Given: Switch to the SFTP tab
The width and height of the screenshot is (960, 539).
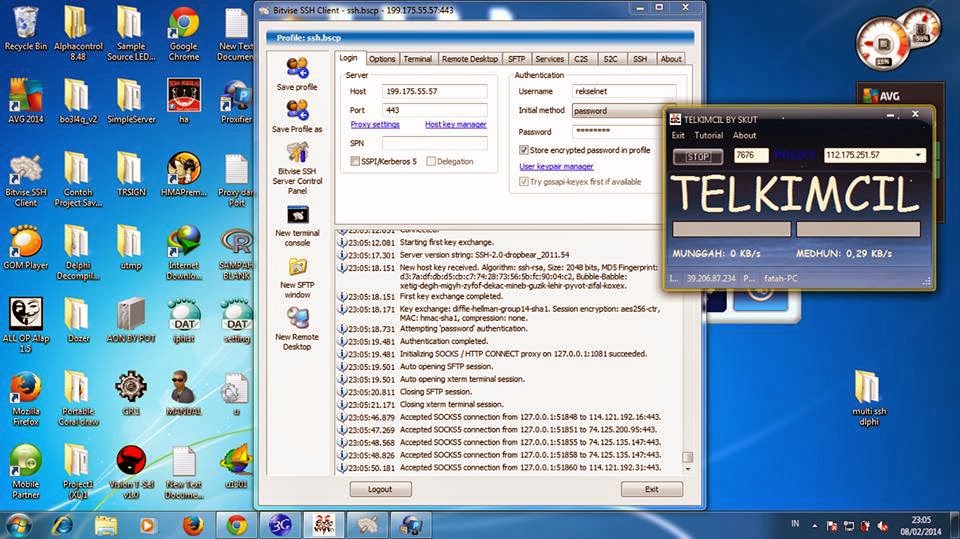Looking at the screenshot, I should click(516, 59).
